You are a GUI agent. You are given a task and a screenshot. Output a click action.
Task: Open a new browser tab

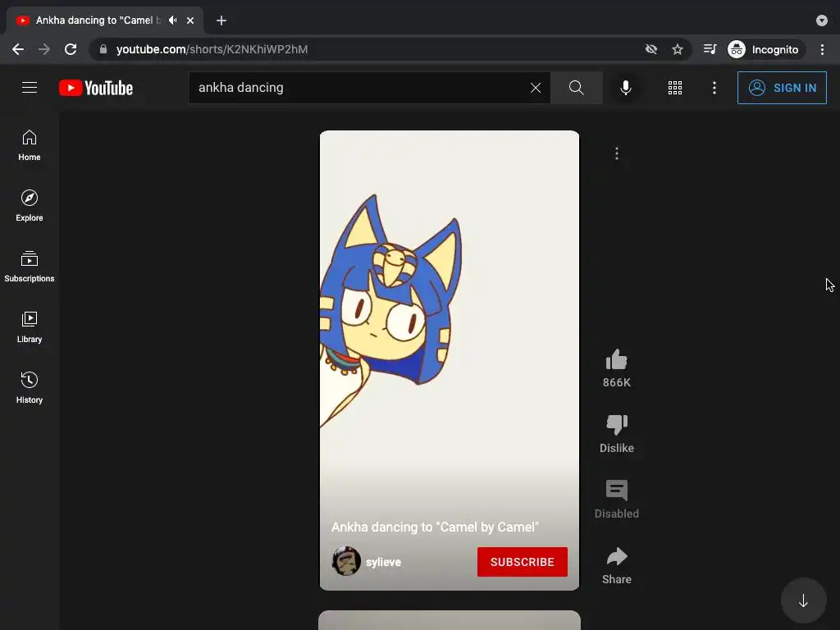[221, 21]
